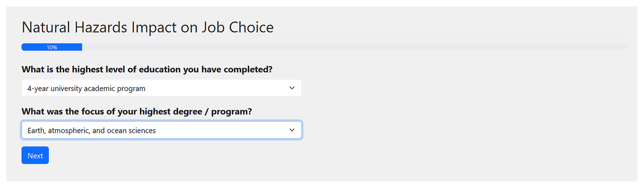644x188 pixels.
Task: Click the "Earth, atmospheric, and ocean sciences" selected value
Action: click(92, 130)
